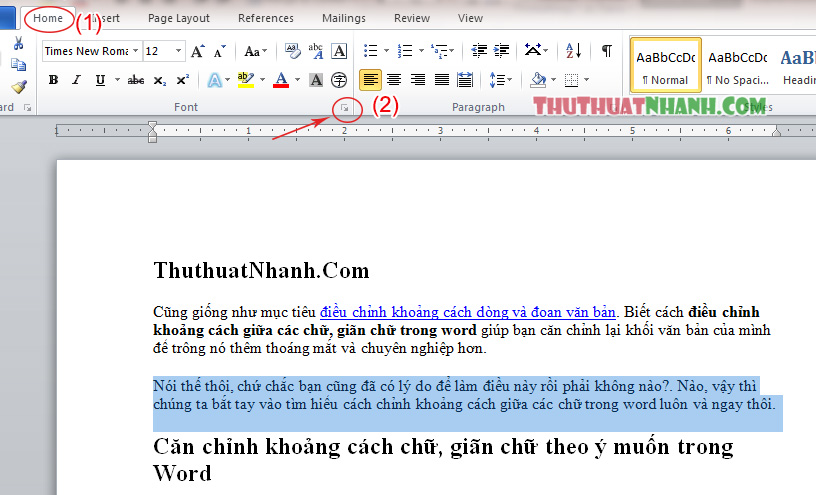The width and height of the screenshot is (816, 495).
Task: Click the Cut scissors icon
Action: [19, 43]
